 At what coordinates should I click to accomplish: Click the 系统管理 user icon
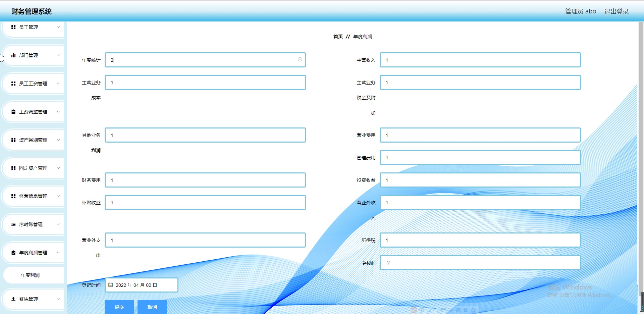13,299
